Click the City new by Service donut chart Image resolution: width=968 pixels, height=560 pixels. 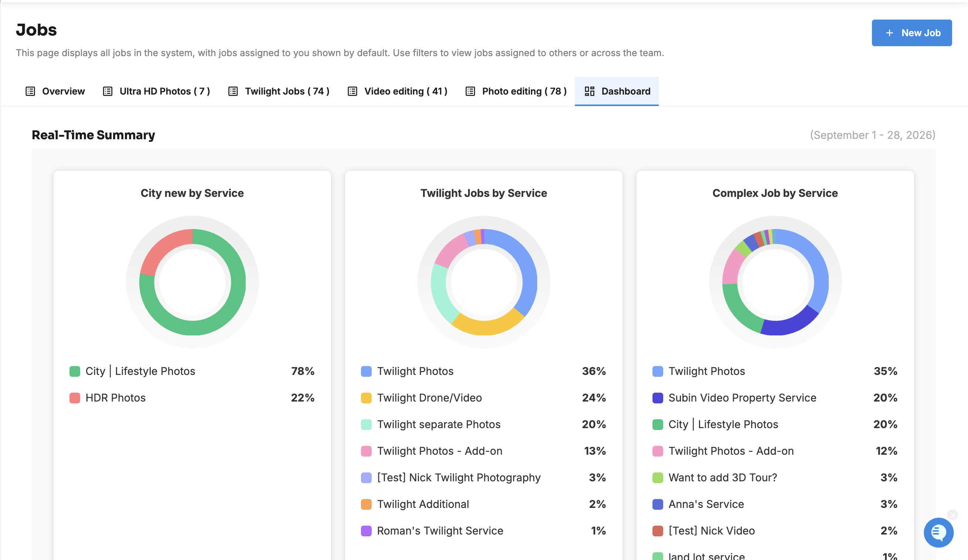tap(192, 282)
